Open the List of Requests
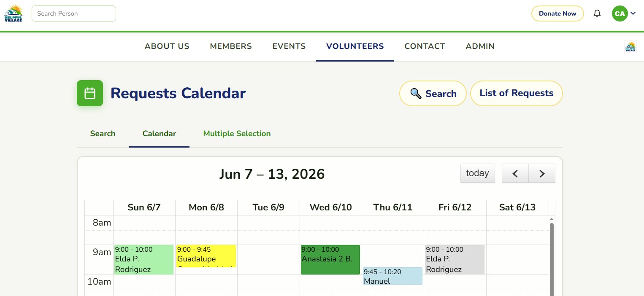The image size is (644, 296). (516, 93)
